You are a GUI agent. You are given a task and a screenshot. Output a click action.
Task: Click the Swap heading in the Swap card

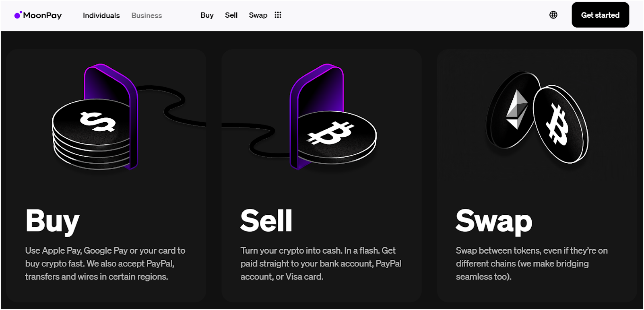click(493, 220)
